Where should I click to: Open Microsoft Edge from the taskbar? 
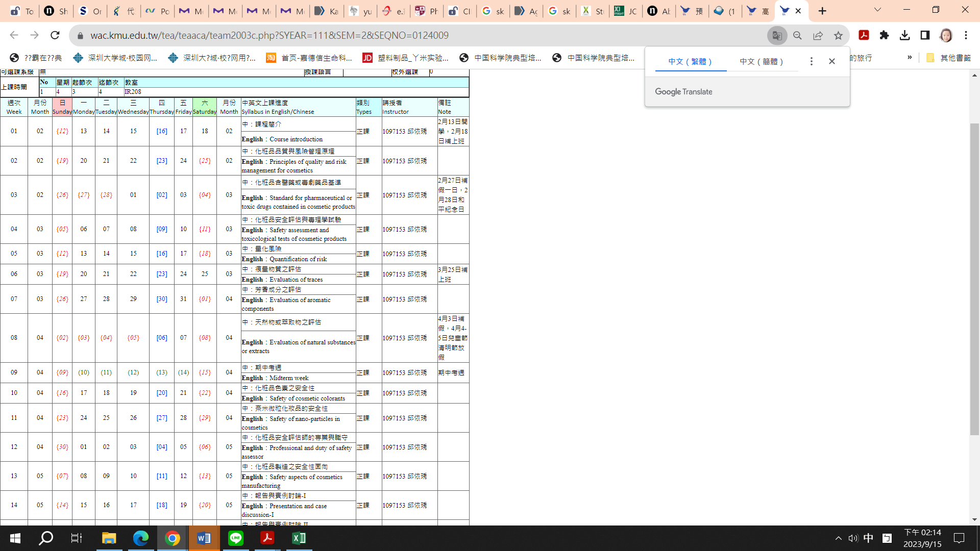point(140,538)
